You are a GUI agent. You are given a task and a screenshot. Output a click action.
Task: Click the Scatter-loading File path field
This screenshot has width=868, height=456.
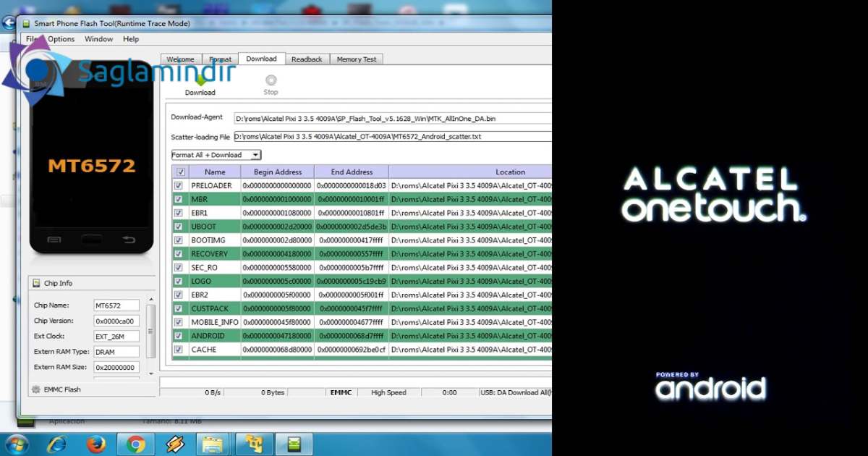393,136
